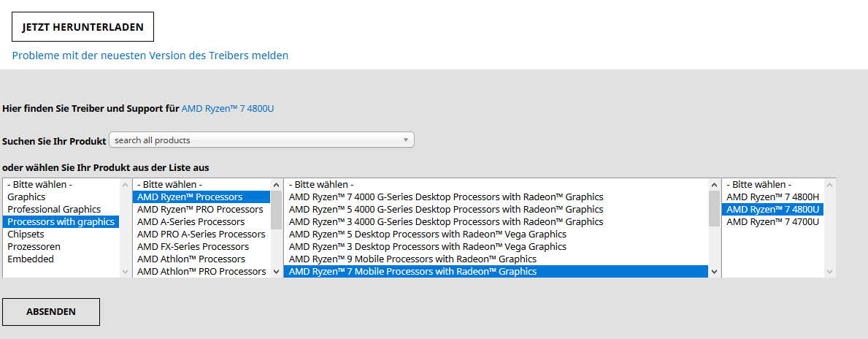Screen dimensions: 868x339
Task: Click the model list's scroll-down arrow
Action: pos(829,272)
